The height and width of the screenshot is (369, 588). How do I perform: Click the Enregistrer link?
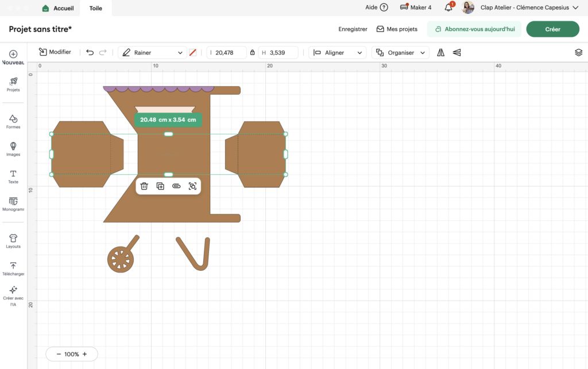(353, 29)
